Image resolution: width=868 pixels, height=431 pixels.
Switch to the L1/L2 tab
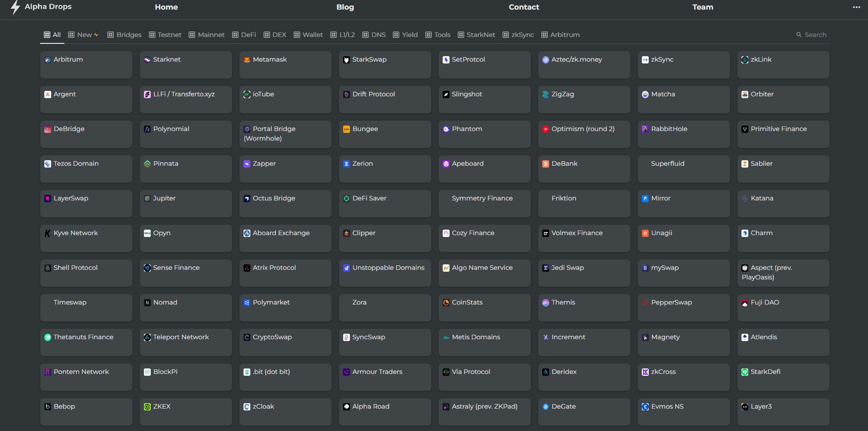click(343, 35)
